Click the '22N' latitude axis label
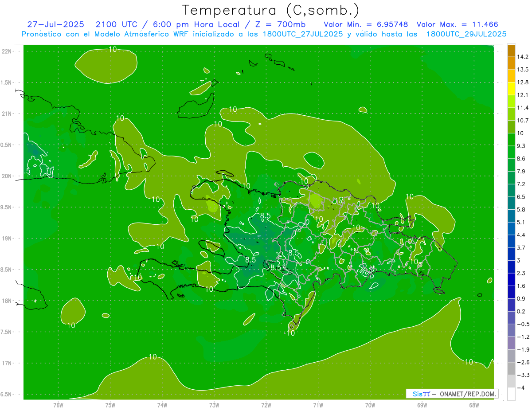Viewport: 532px width, 411px height. 8,51
